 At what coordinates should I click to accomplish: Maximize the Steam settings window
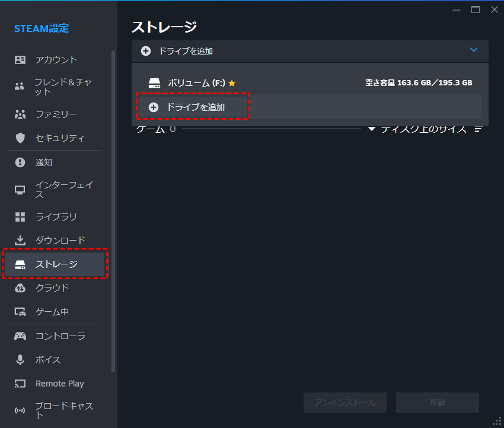[476, 9]
